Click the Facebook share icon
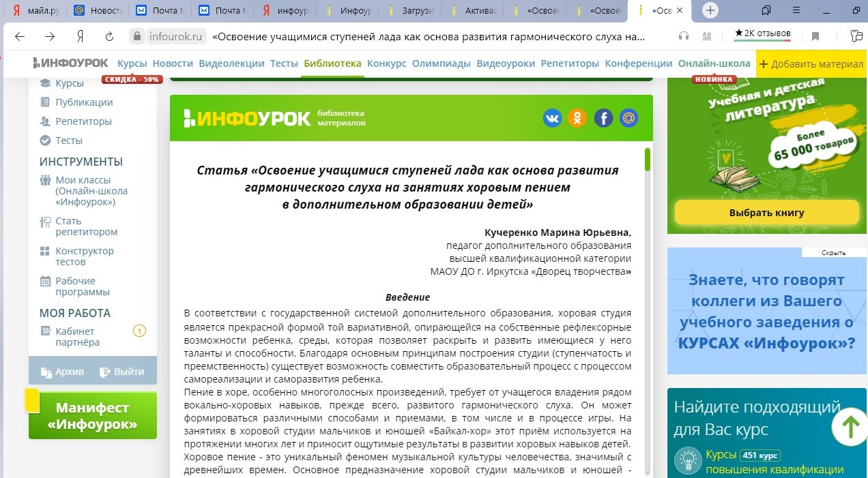 [603, 118]
